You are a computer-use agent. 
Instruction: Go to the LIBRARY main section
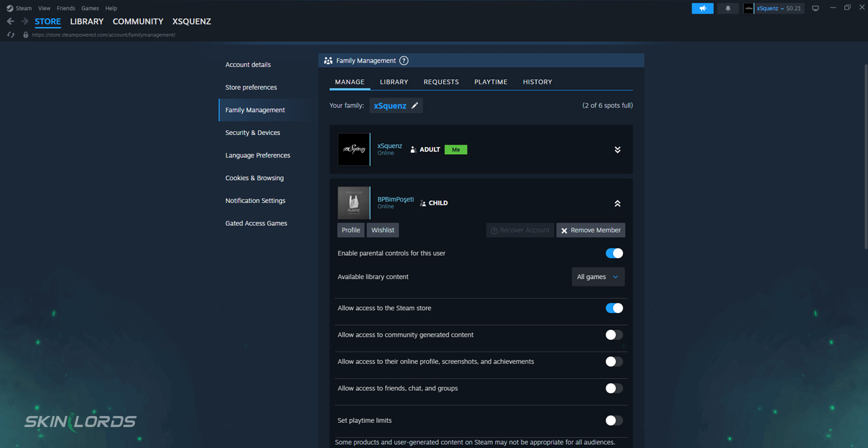(x=87, y=22)
